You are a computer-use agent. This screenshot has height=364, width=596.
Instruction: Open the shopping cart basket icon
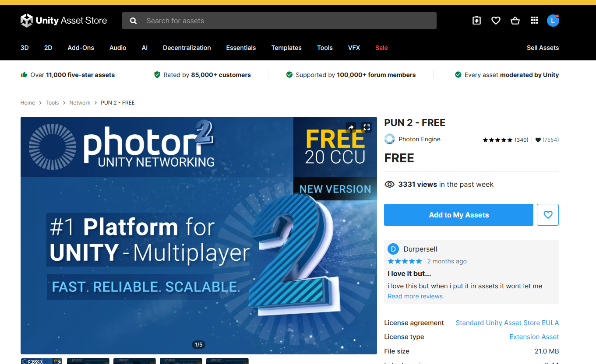coord(515,21)
